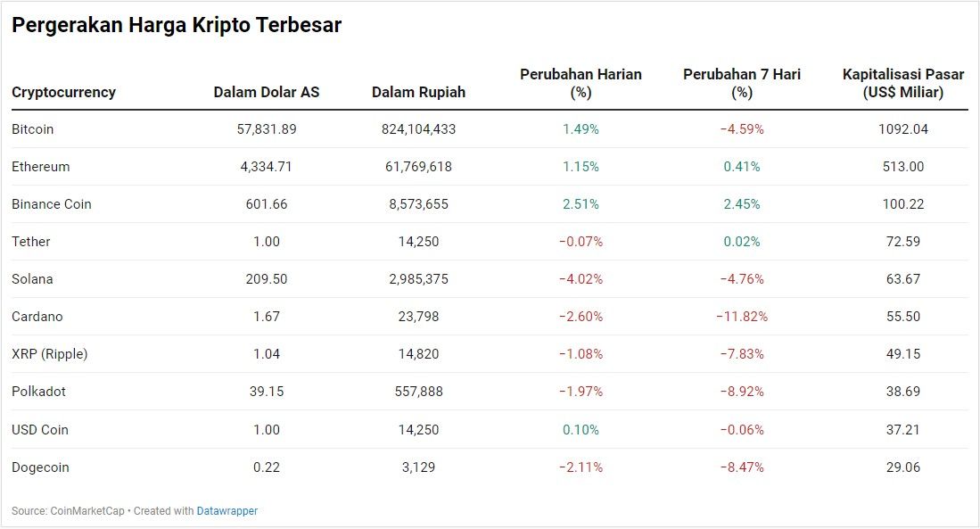The image size is (980, 529).
Task: Select the USD Coin row name
Action: [x=40, y=430]
